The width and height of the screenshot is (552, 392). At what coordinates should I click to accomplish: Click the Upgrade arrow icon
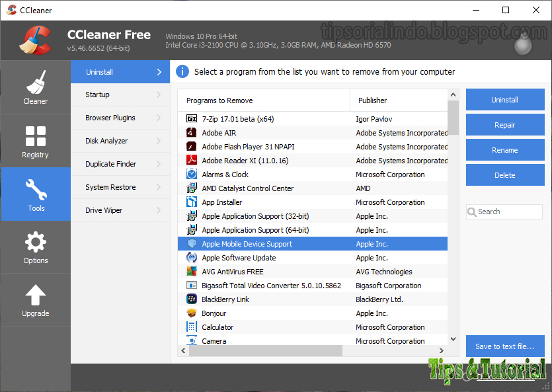36,295
